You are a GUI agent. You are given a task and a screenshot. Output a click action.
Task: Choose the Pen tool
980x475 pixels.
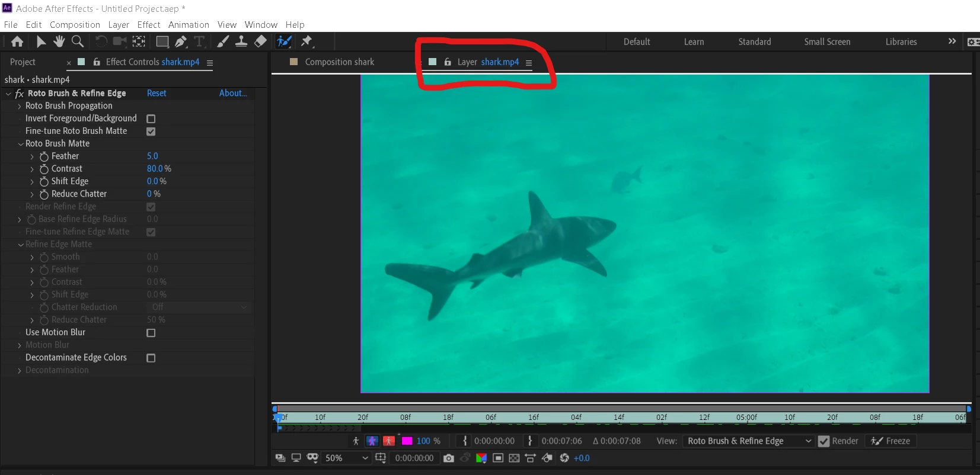pyautogui.click(x=181, y=41)
